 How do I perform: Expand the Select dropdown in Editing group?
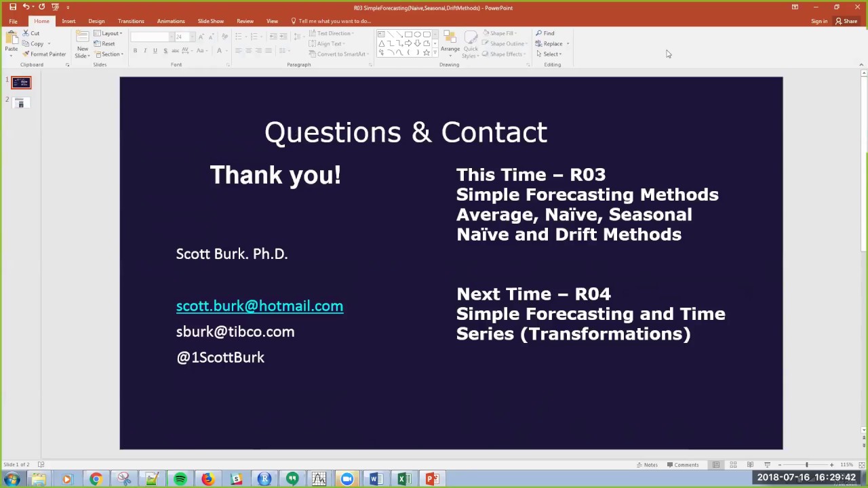[549, 54]
